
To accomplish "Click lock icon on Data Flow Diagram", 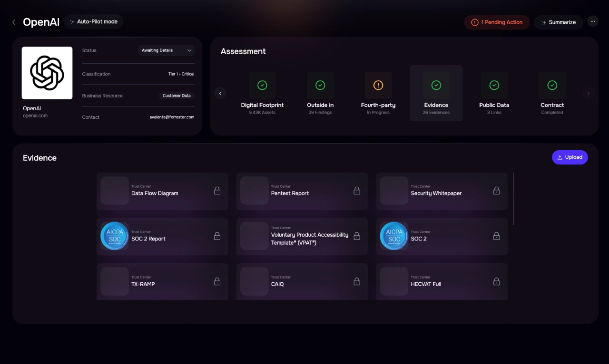I will tap(217, 191).
